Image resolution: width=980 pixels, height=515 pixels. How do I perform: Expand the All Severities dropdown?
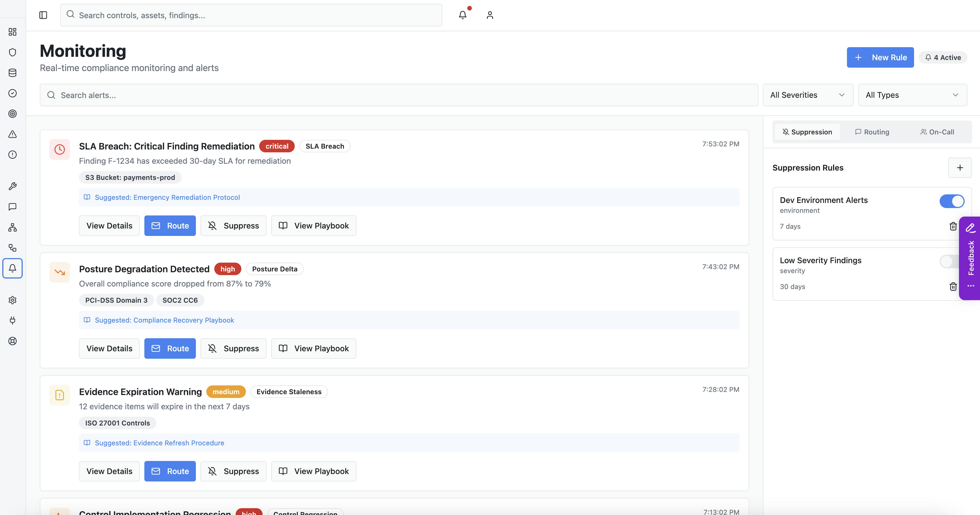point(808,95)
